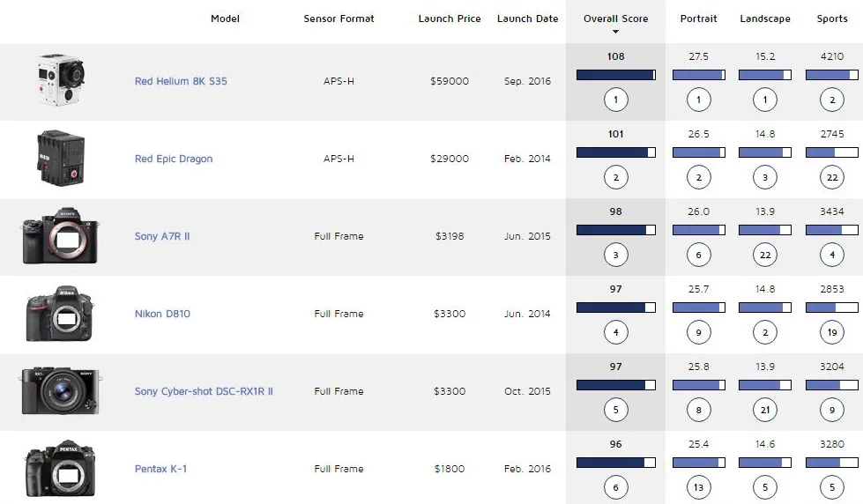Open the Pentax K-1 model link
The width and height of the screenshot is (863, 504).
(x=160, y=469)
